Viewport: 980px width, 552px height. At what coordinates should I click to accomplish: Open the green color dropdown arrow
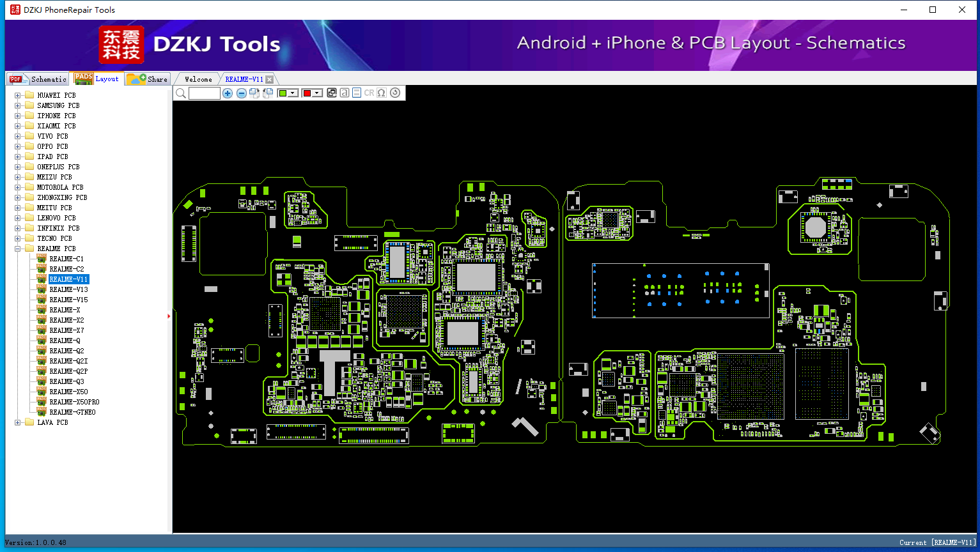click(293, 93)
